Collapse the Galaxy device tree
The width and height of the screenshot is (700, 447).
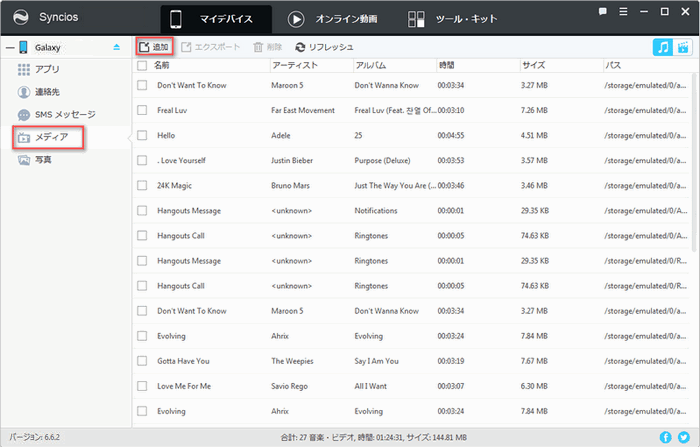9,47
